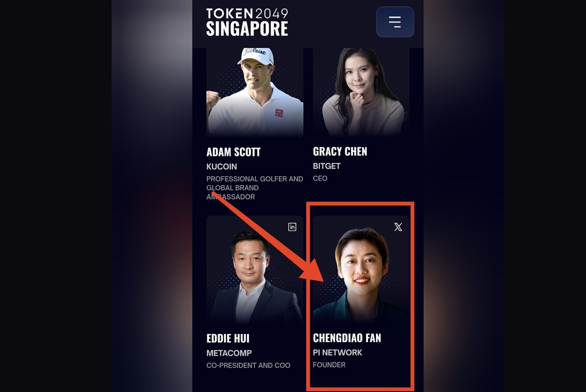Image resolution: width=586 pixels, height=392 pixels.
Task: Select the Gracy Chen name heading
Action: coord(340,151)
